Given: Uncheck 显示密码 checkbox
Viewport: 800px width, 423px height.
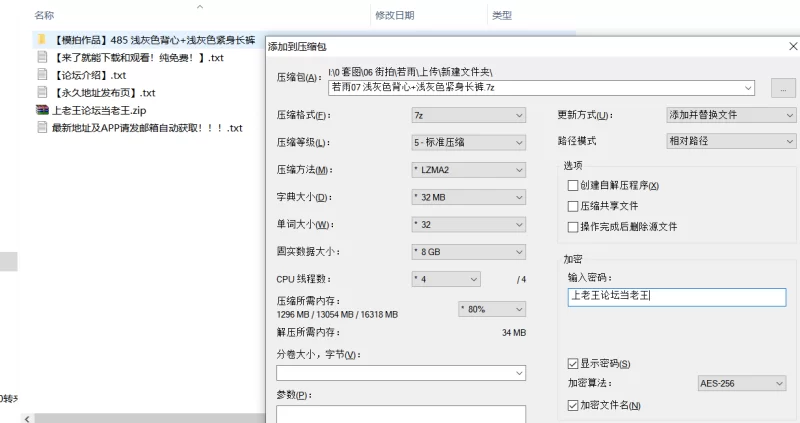Looking at the screenshot, I should click(572, 363).
